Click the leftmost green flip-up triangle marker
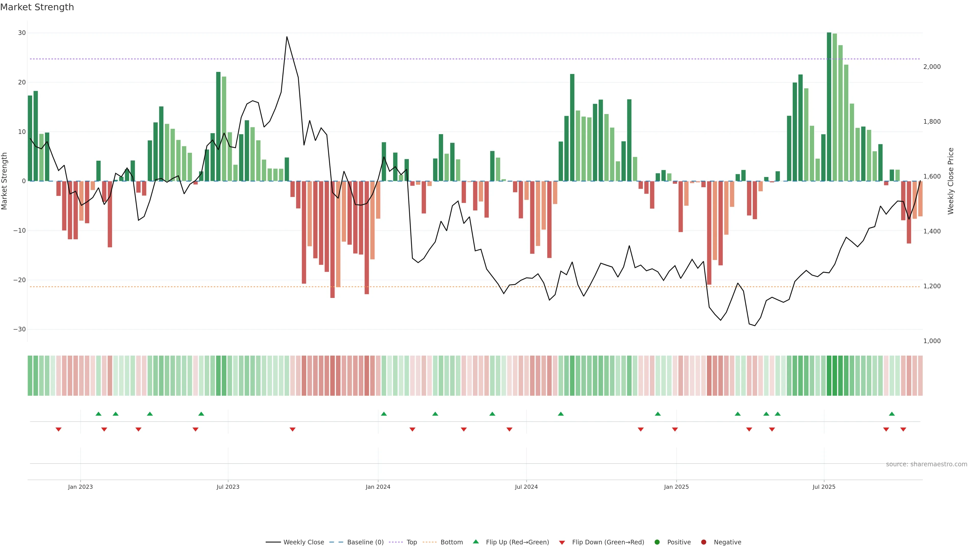 point(99,414)
